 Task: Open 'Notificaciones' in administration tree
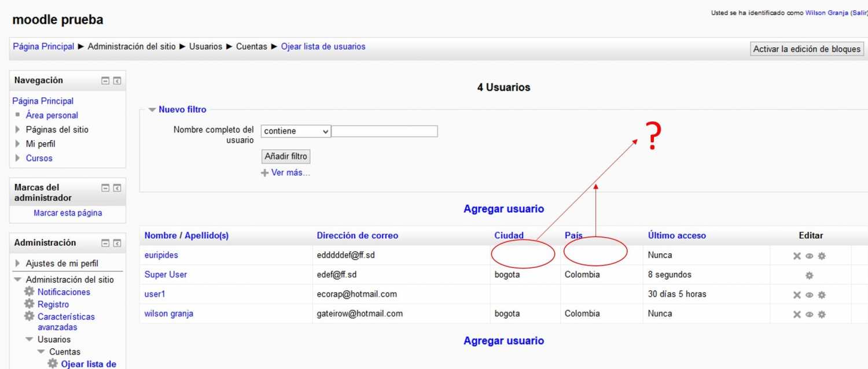pos(64,292)
